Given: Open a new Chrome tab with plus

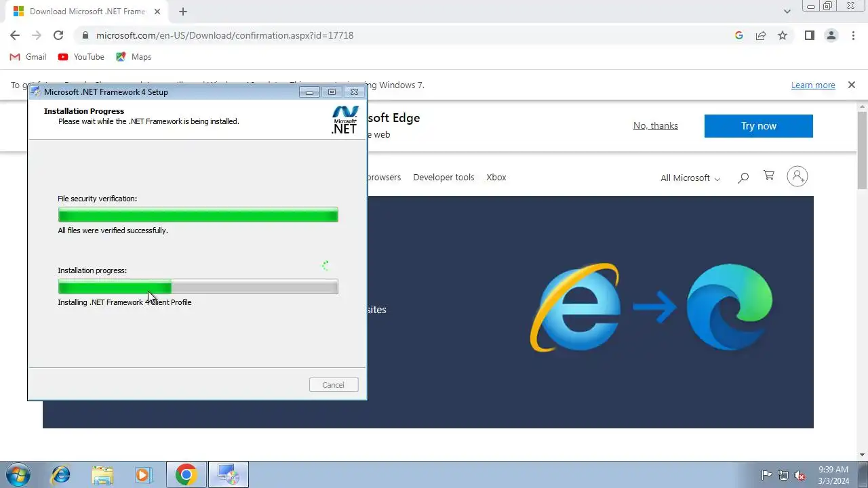Looking at the screenshot, I should [x=183, y=12].
